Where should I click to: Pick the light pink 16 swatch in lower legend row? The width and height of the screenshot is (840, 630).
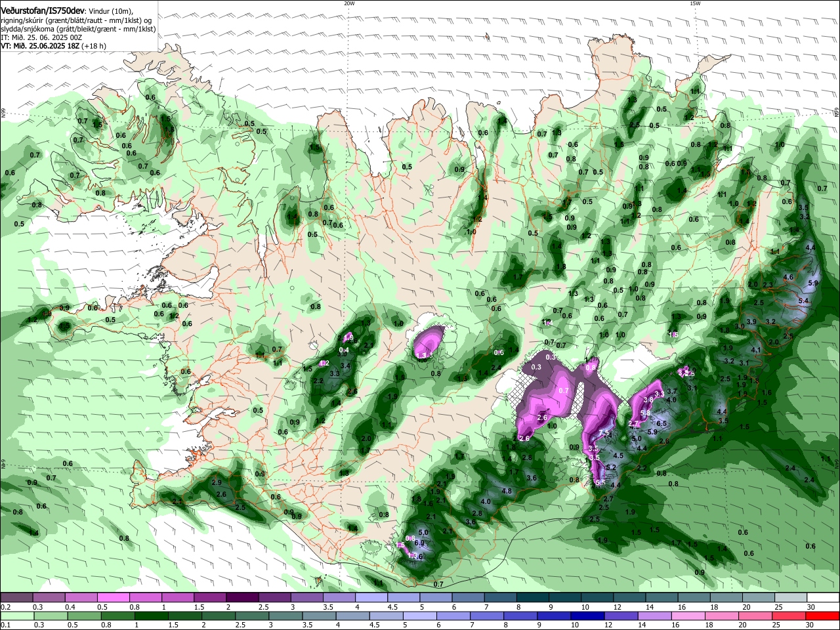[x=688, y=616]
